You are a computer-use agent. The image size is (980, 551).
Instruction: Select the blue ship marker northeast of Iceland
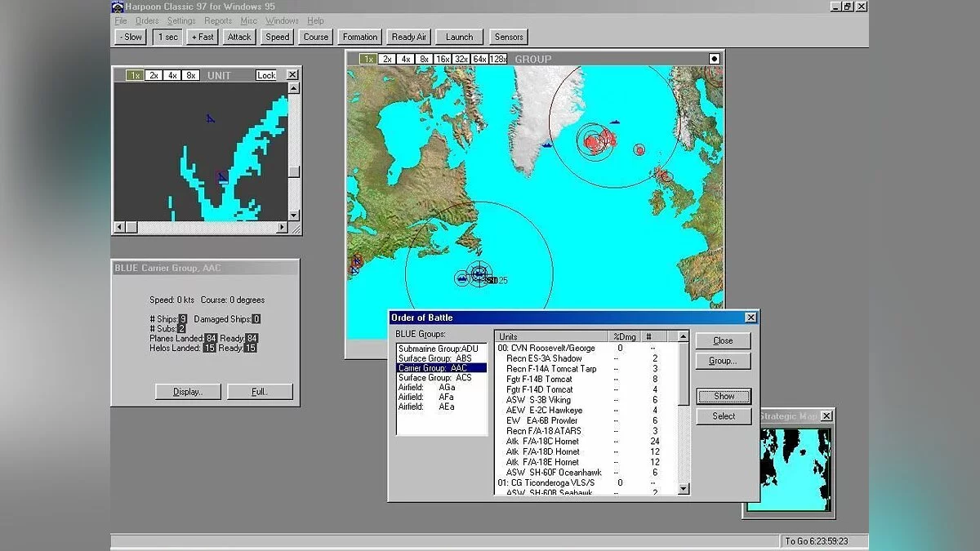click(x=614, y=122)
